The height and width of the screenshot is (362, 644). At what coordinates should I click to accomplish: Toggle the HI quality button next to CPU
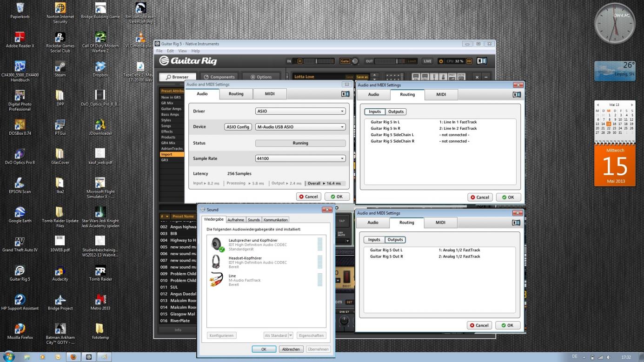coord(469,61)
